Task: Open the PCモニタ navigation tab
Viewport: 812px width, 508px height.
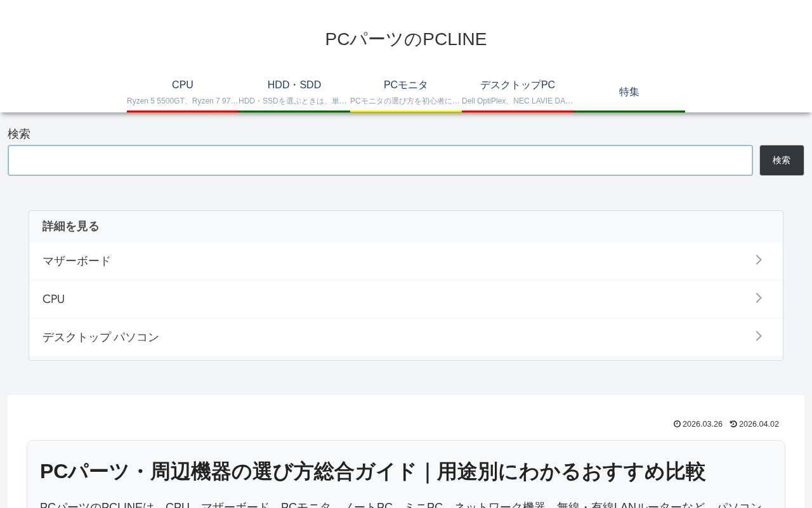Action: tap(406, 92)
